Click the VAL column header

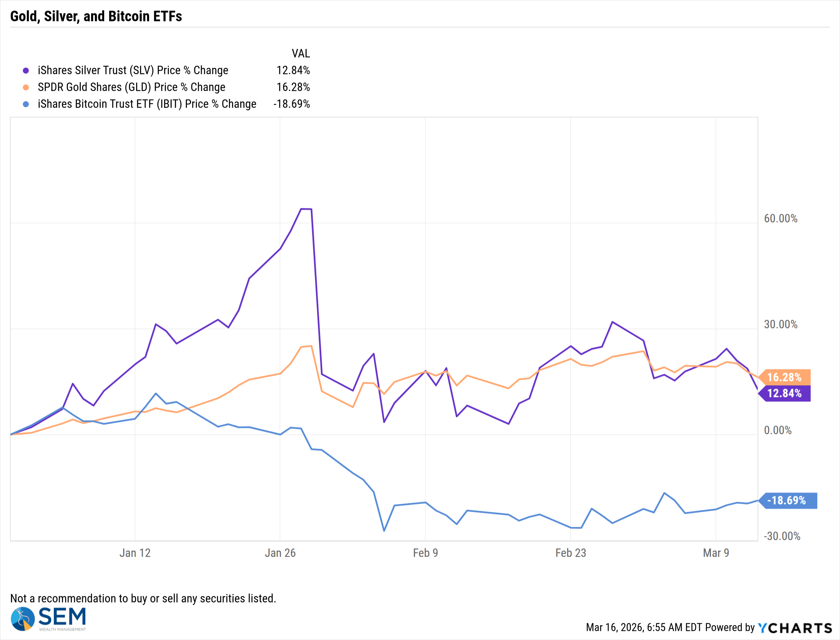pos(301,54)
